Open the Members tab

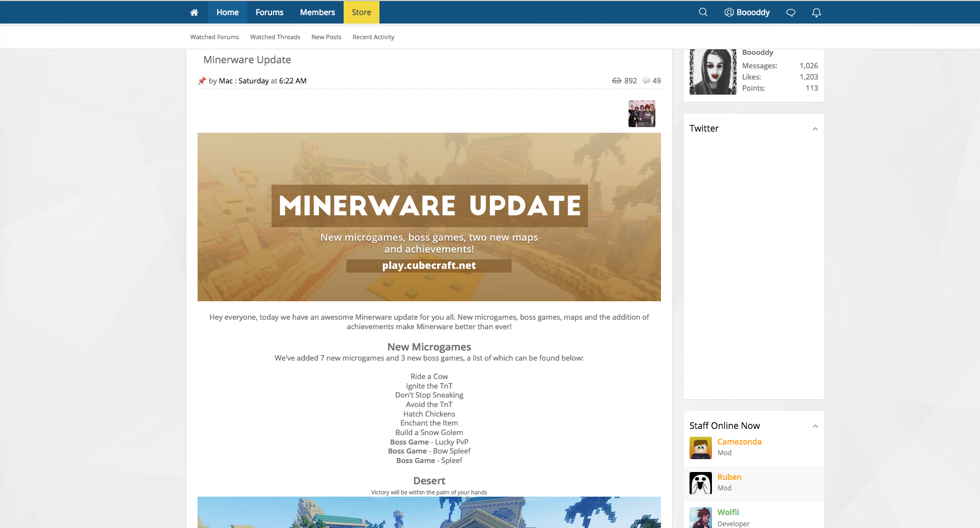tap(317, 12)
